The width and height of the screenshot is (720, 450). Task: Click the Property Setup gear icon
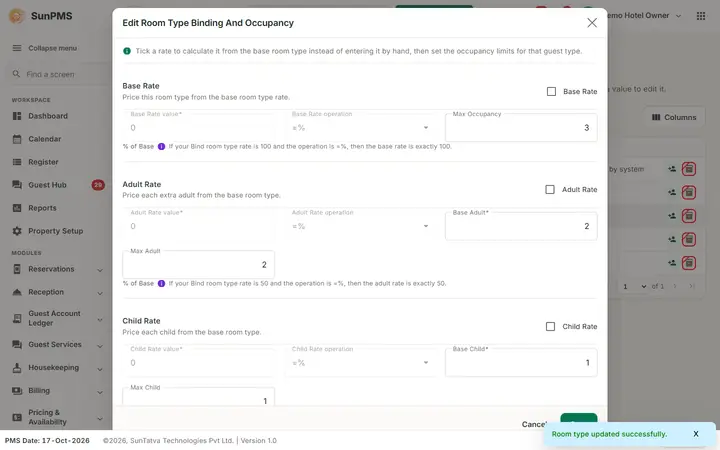click(x=17, y=231)
